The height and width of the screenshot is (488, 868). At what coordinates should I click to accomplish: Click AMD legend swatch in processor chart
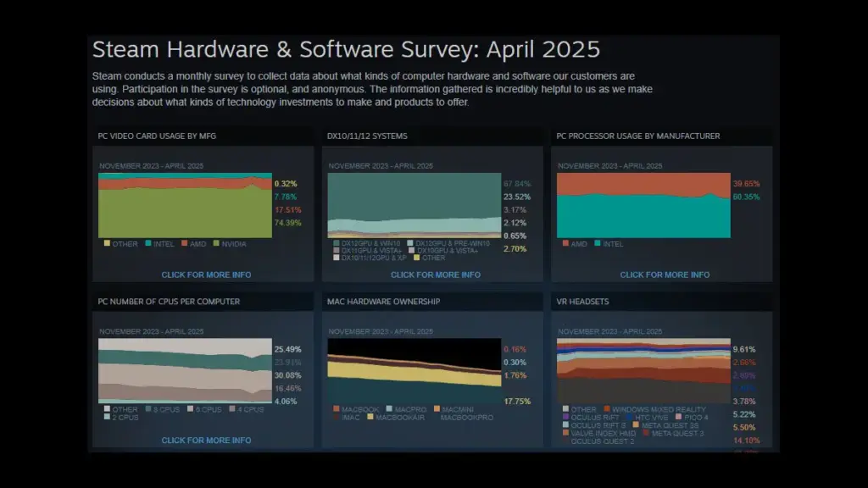pos(565,243)
